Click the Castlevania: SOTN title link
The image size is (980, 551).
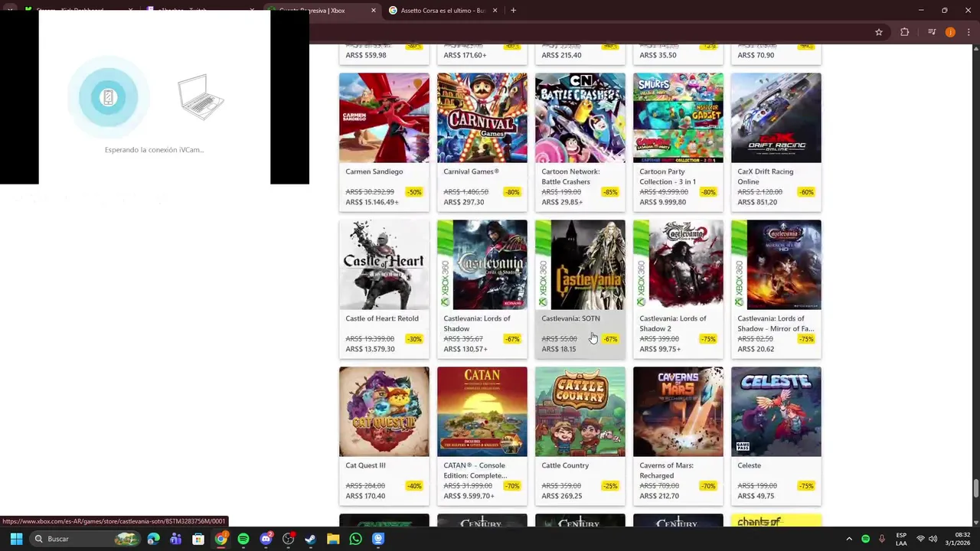click(570, 318)
